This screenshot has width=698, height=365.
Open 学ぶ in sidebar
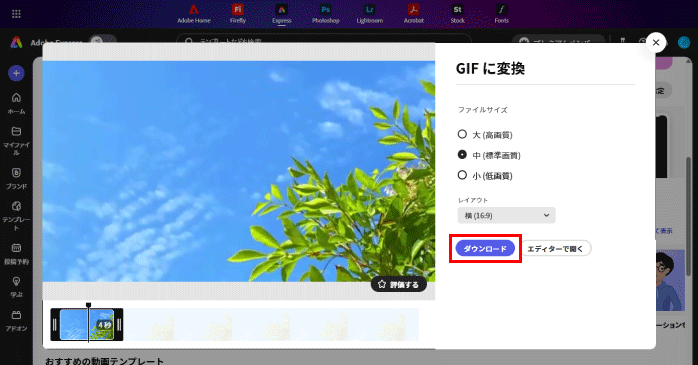(16, 287)
